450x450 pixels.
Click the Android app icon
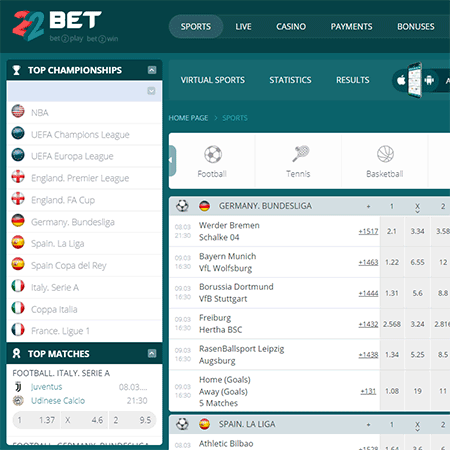click(429, 80)
